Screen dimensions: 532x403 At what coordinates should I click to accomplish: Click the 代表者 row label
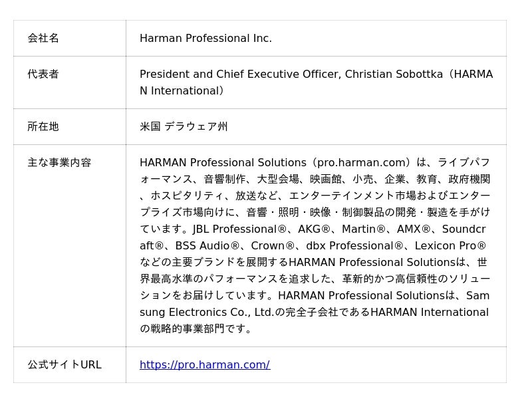[43, 74]
